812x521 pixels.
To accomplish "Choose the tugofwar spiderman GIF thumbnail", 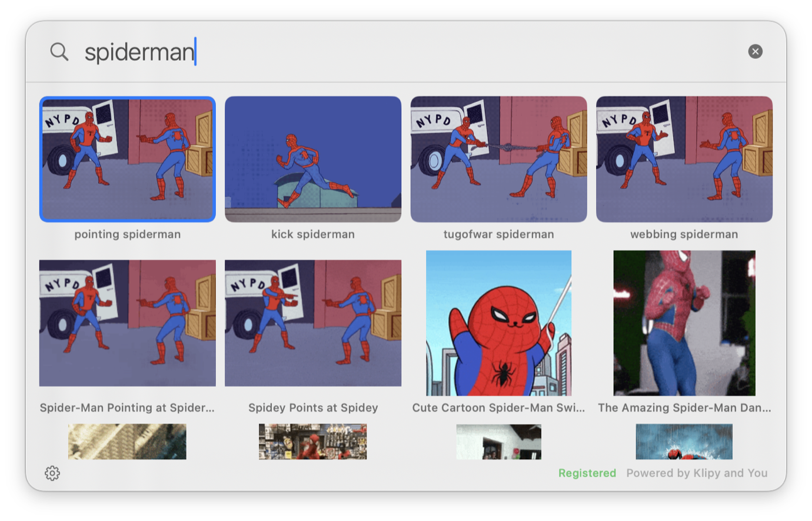I will pyautogui.click(x=499, y=159).
